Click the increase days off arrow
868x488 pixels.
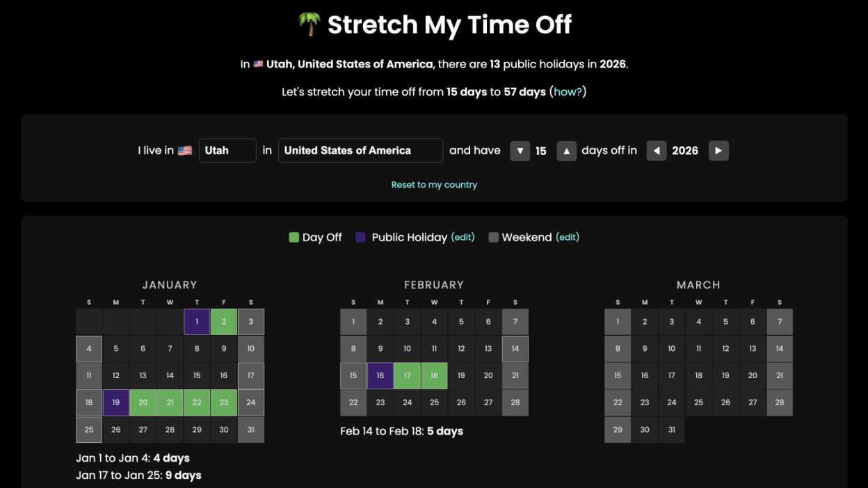click(566, 151)
